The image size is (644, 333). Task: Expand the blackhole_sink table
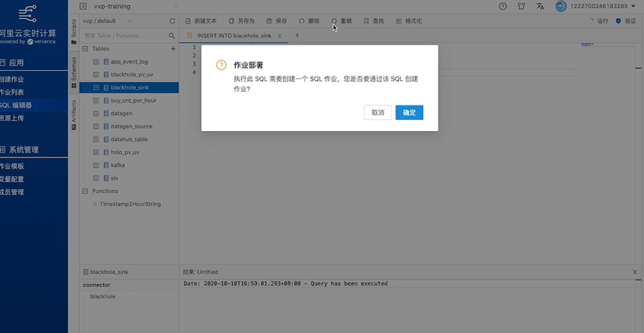point(96,88)
